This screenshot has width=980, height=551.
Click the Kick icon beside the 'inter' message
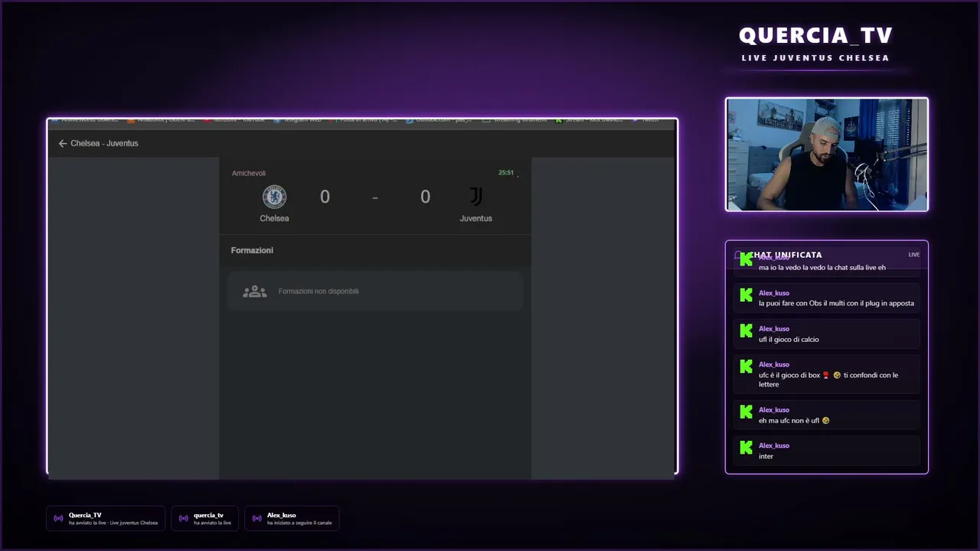point(746,448)
